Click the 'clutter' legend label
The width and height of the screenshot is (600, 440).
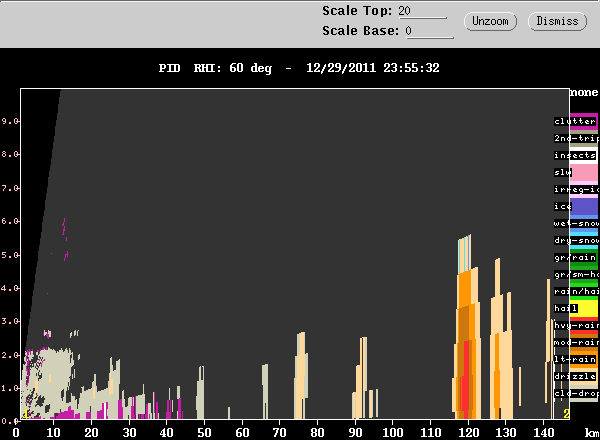coord(575,121)
